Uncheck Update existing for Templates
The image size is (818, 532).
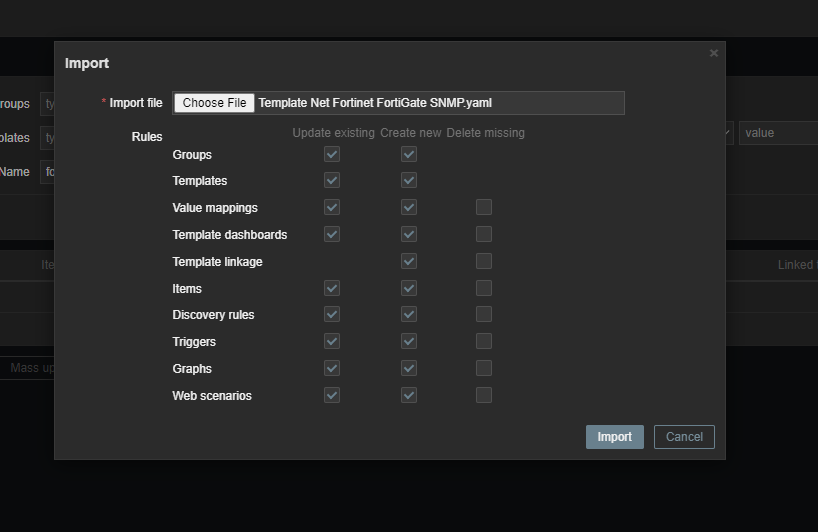[x=332, y=181]
